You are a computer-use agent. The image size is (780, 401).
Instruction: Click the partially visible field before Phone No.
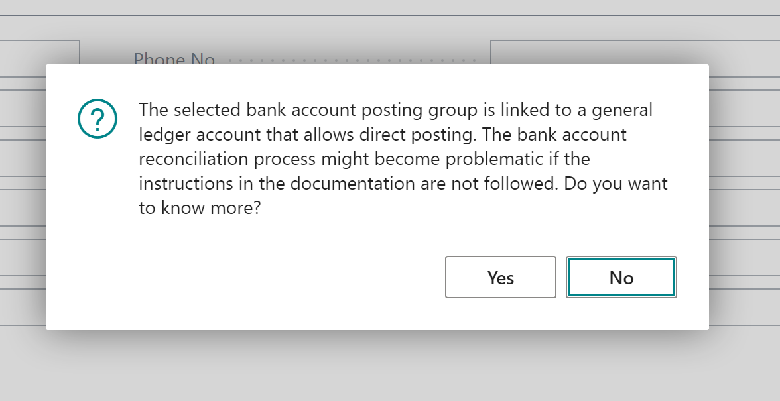click(x=40, y=53)
